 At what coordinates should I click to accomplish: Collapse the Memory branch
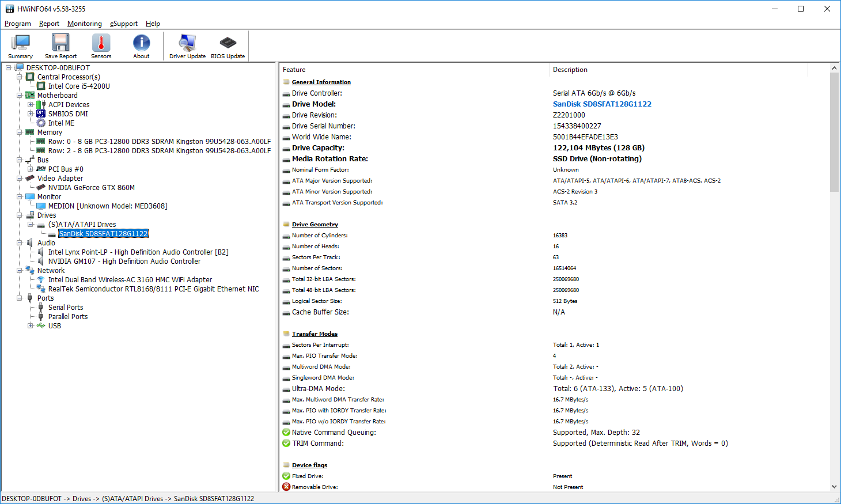click(x=20, y=132)
